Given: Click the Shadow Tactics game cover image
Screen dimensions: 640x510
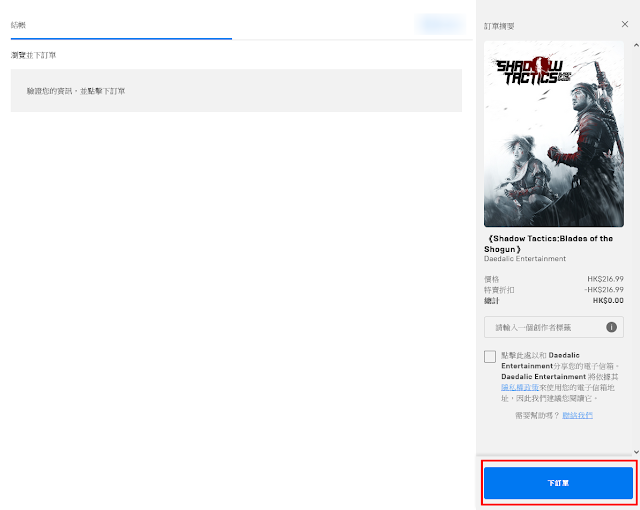Looking at the screenshot, I should click(553, 134).
